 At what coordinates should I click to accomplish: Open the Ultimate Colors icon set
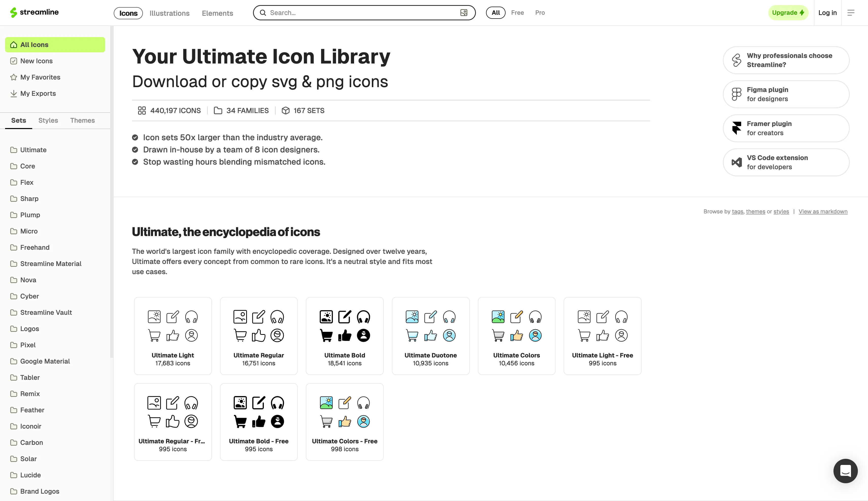[x=516, y=336]
